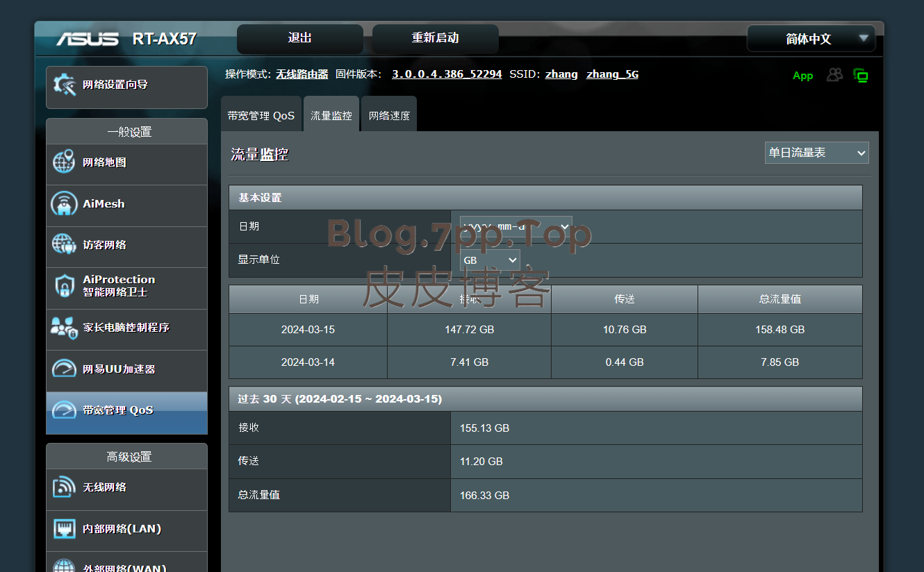Viewport: 924px width, 572px height.
Task: Click the 退出 logout button
Action: 299,38
